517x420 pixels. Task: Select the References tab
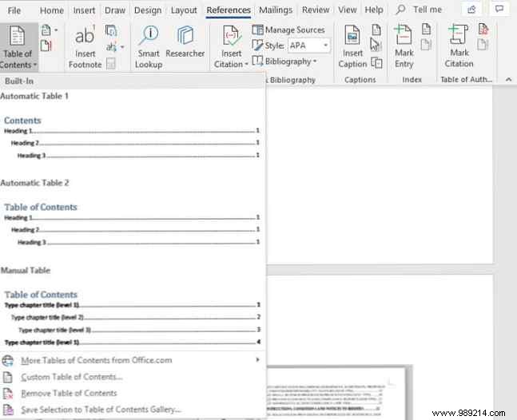point(229,10)
